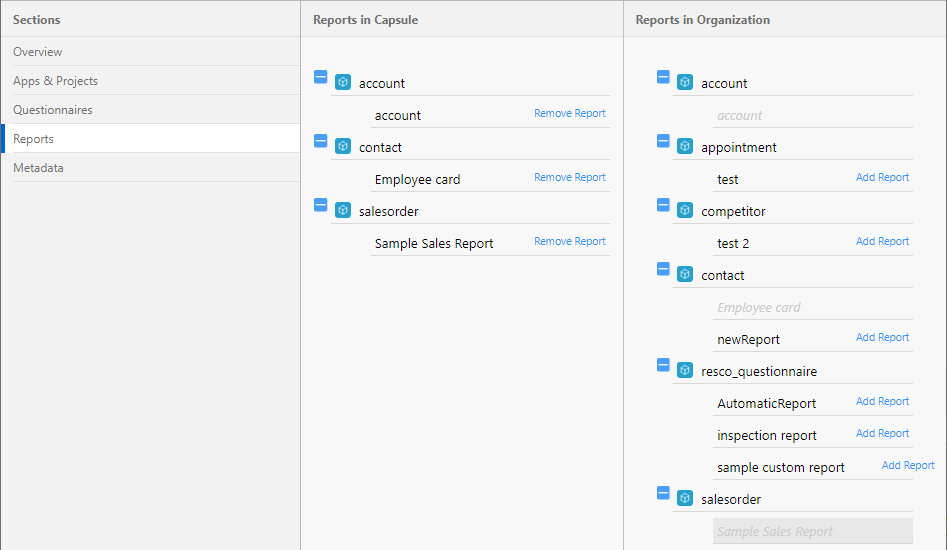This screenshot has height=550, width=947.
Task: Collapse the account group in Capsule
Action: (x=320, y=77)
